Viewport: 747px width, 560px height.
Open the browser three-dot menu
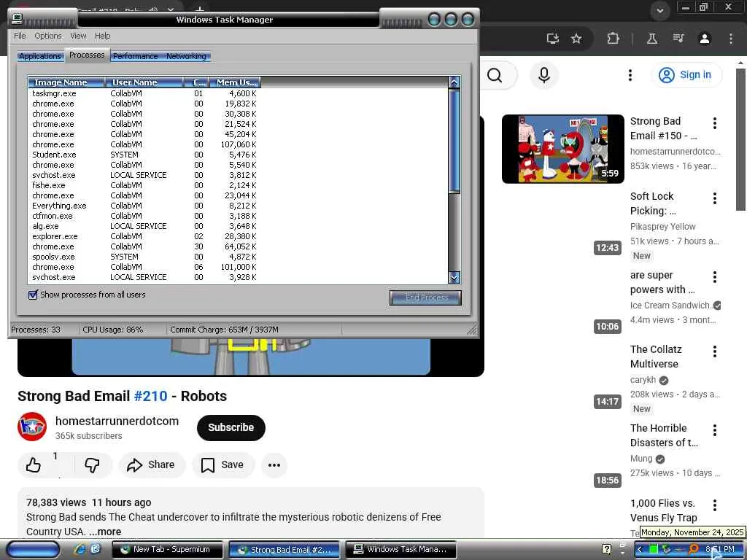click(731, 39)
